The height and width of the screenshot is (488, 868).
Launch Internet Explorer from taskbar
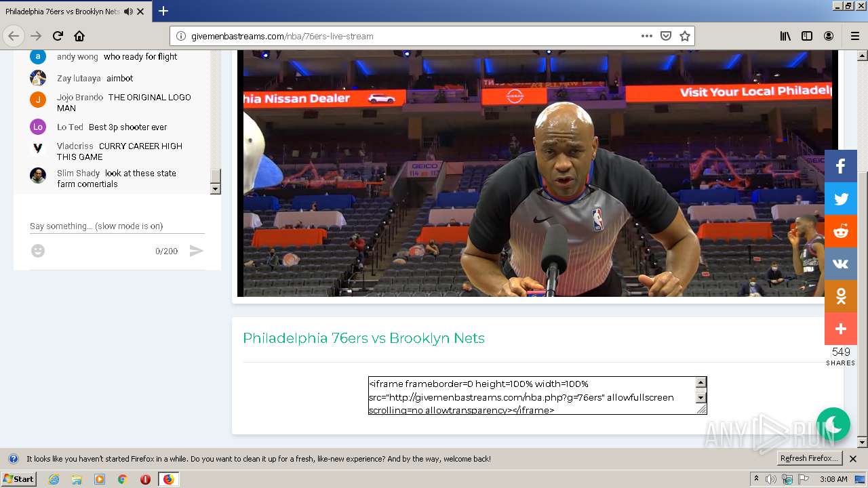[54, 479]
